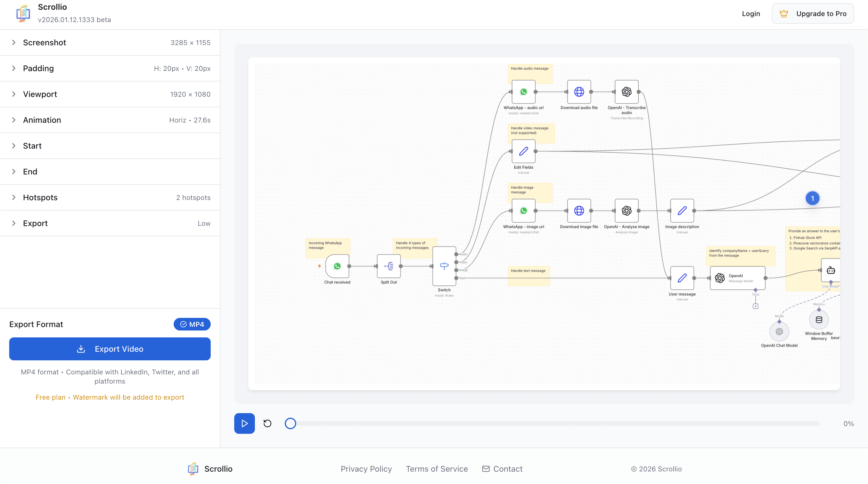
Task: Click the Split Out node icon
Action: click(x=389, y=266)
